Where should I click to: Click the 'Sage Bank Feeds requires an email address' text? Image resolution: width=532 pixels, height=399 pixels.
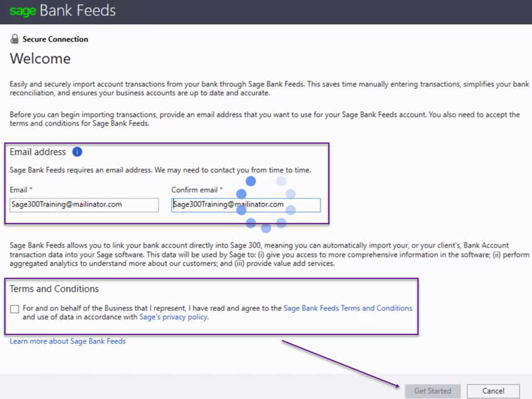(160, 170)
